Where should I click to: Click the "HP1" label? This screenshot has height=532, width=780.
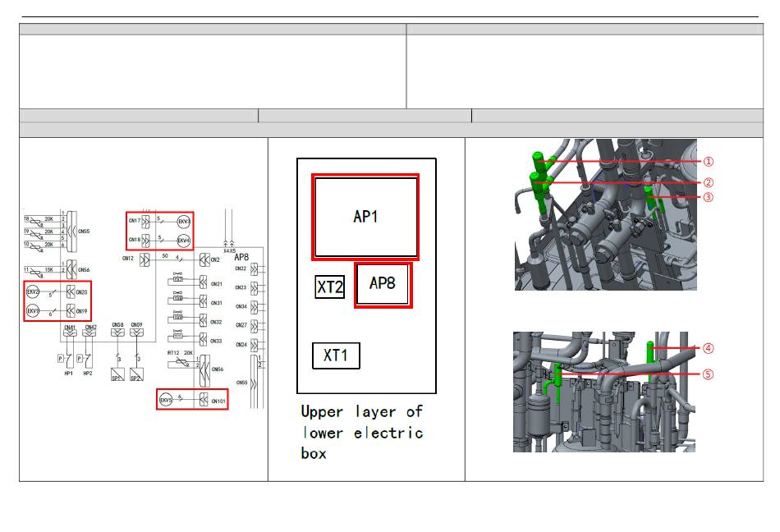point(69,374)
